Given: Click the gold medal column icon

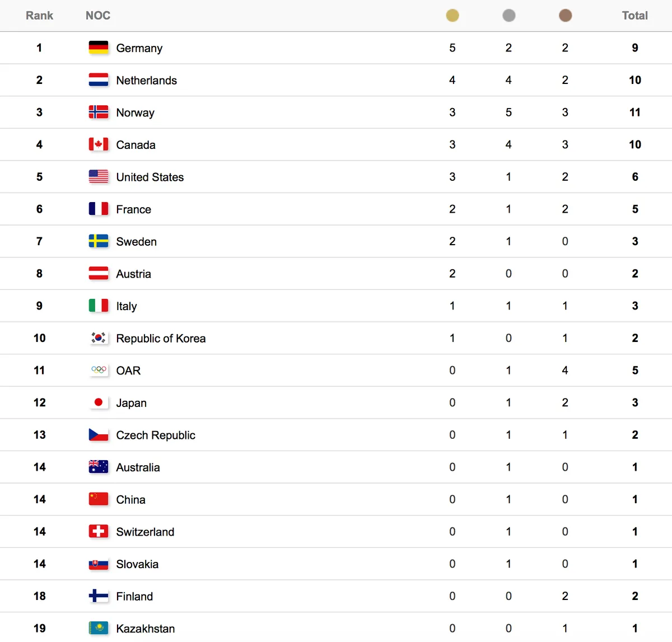Looking at the screenshot, I should point(452,16).
